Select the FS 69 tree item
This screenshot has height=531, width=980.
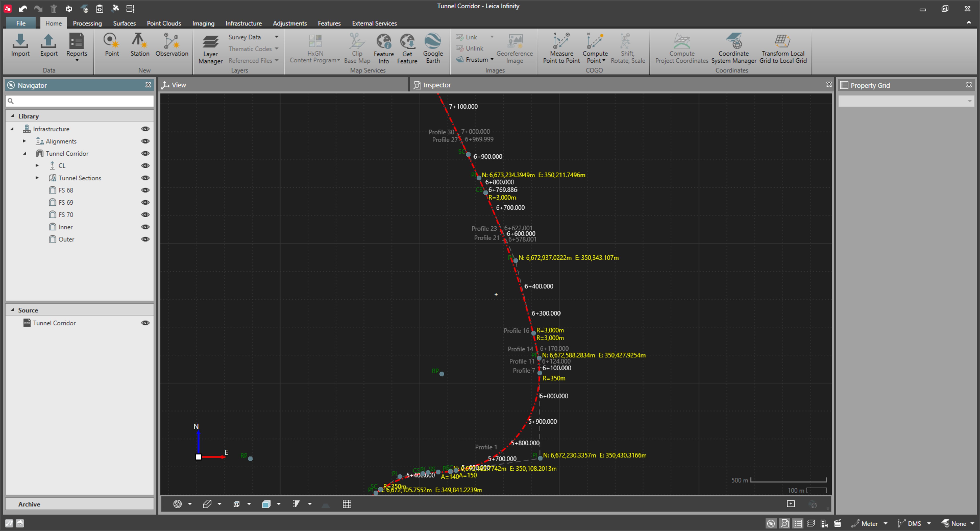pyautogui.click(x=66, y=202)
